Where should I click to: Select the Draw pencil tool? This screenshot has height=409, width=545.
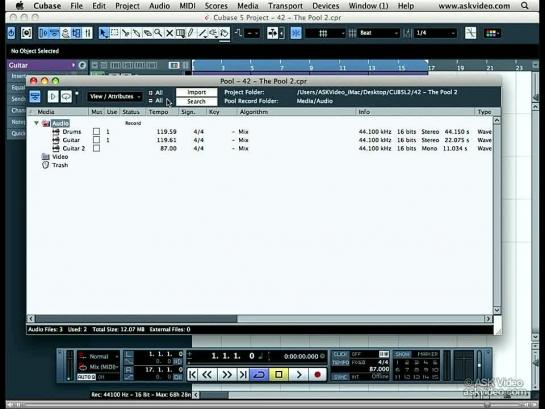pos(191,33)
